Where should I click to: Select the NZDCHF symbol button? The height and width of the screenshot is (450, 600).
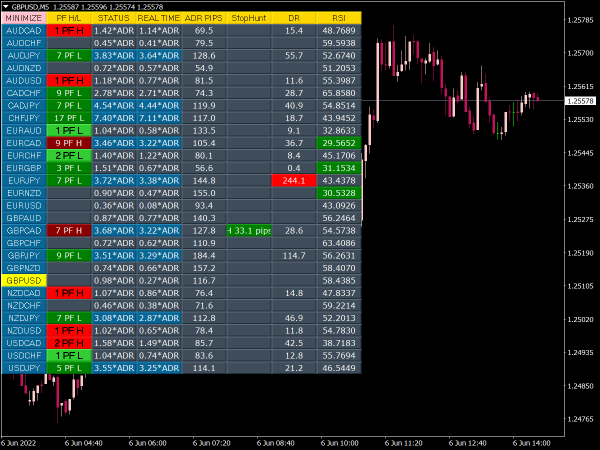coord(24,306)
